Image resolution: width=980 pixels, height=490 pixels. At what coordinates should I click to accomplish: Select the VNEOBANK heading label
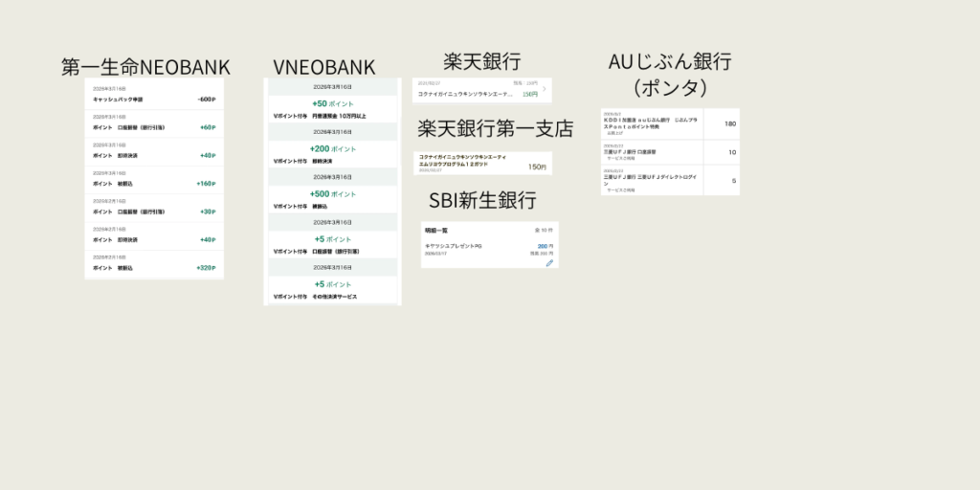coord(323,67)
